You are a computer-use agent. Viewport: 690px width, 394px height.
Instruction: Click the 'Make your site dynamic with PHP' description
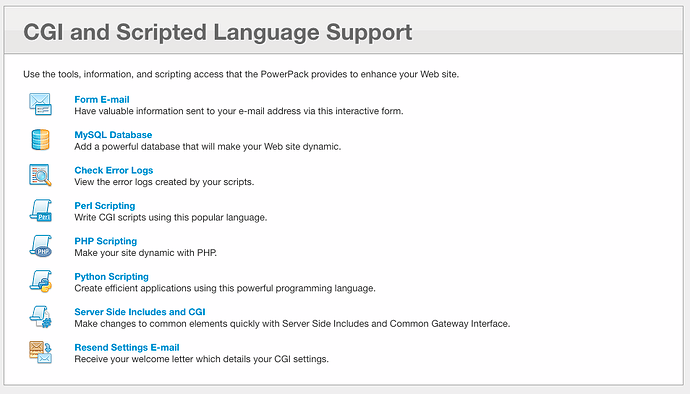point(146,253)
